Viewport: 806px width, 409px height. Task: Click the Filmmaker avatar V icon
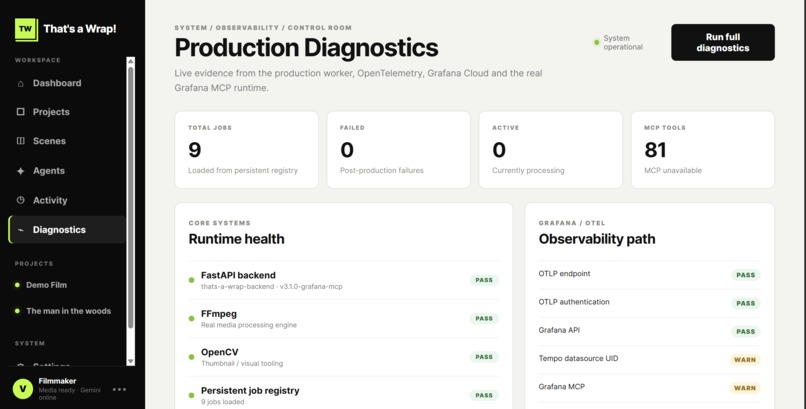23,389
